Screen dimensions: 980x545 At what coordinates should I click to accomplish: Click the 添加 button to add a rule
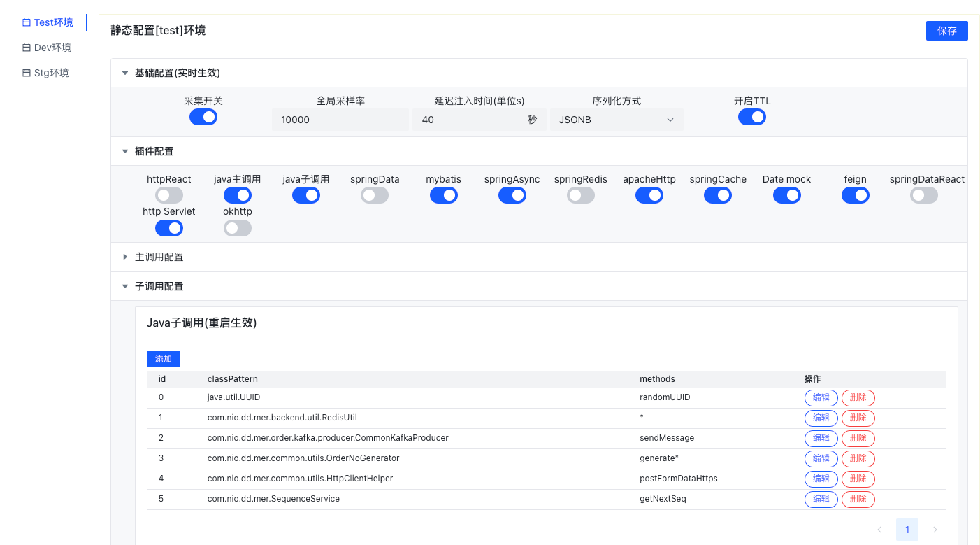(163, 358)
